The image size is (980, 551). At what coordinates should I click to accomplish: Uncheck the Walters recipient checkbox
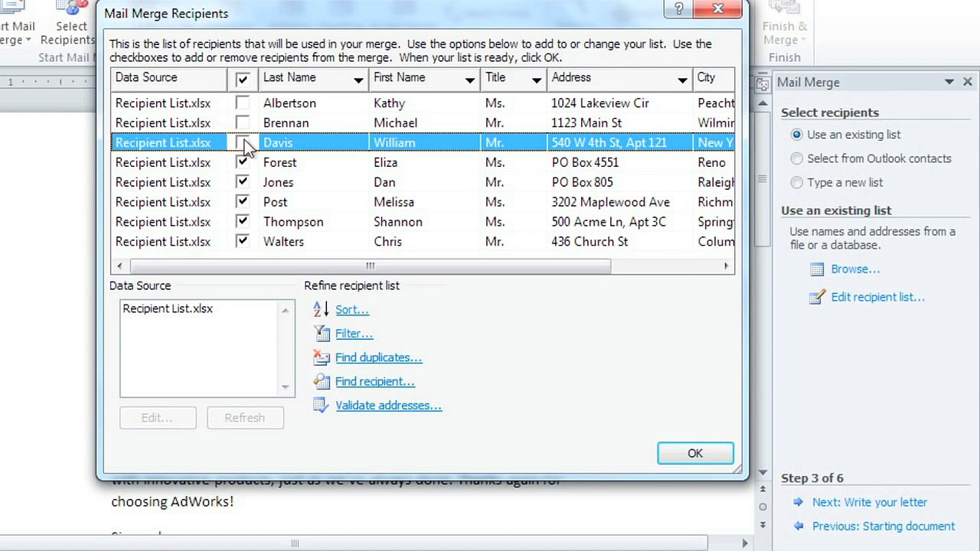(243, 241)
